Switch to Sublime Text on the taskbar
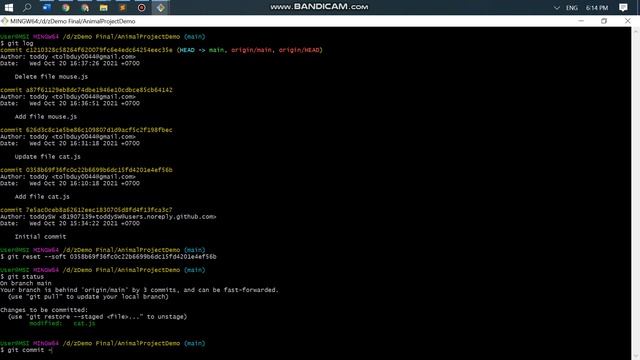Image resolution: width=640 pixels, height=360 pixels. 122,7
